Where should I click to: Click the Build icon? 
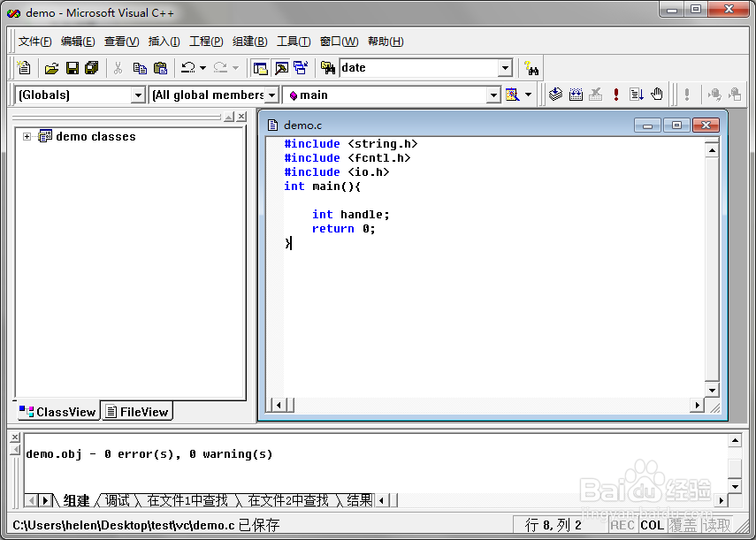coord(577,94)
